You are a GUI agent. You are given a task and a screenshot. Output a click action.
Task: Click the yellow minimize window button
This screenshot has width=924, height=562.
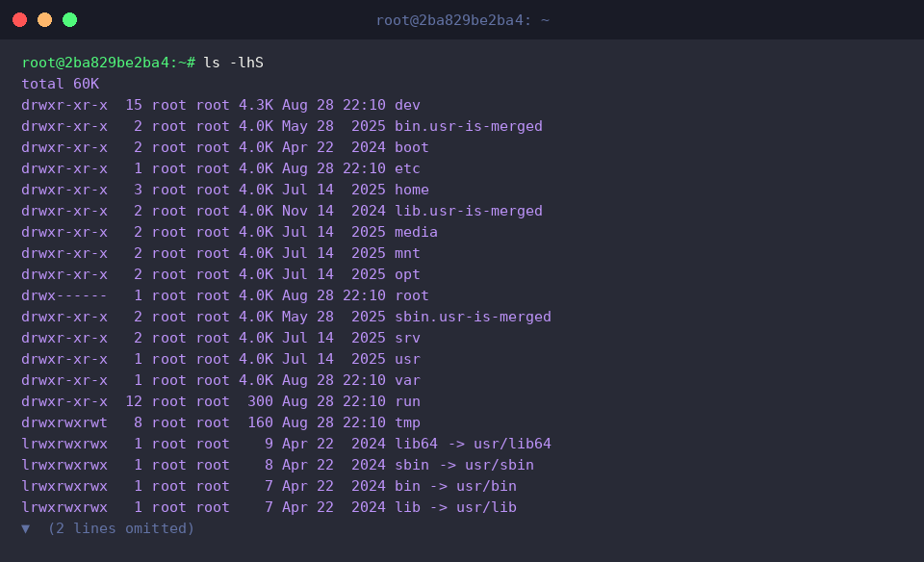coord(45,20)
